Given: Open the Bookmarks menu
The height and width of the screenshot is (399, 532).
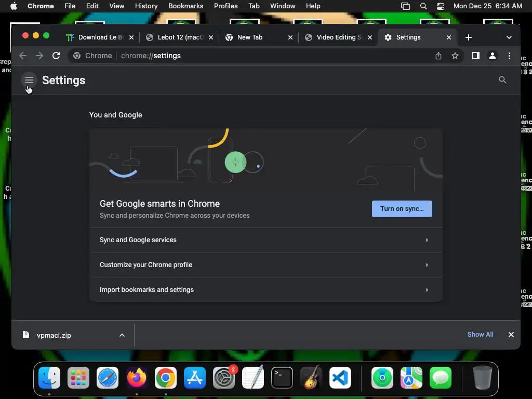Looking at the screenshot, I should tap(185, 6).
